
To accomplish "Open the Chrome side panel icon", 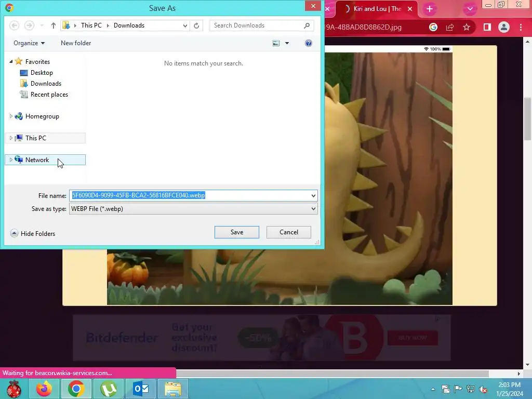I will click(487, 27).
